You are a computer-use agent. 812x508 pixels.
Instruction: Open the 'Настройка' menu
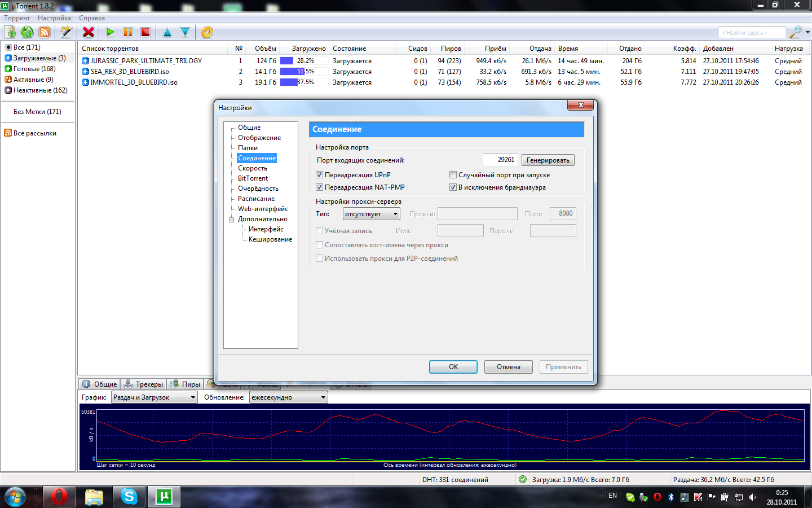point(54,18)
